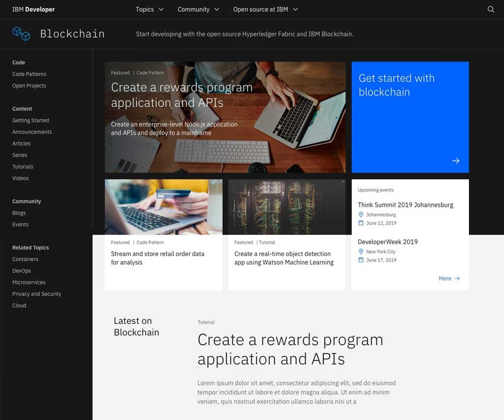
Task: Expand Open source at IBM chevron
Action: (x=295, y=9)
